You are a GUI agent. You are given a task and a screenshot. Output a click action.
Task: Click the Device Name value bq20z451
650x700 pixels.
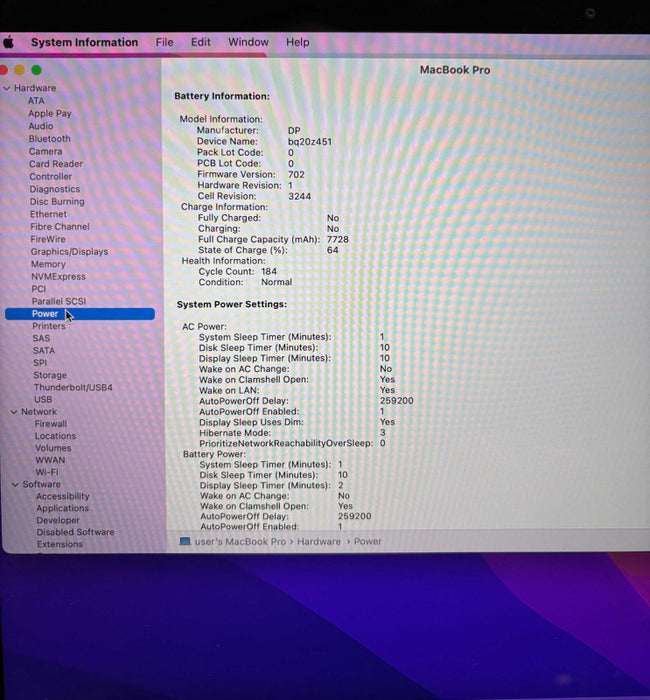309,142
